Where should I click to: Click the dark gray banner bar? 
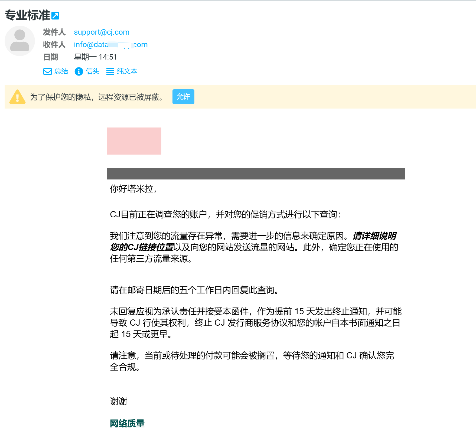pos(256,174)
